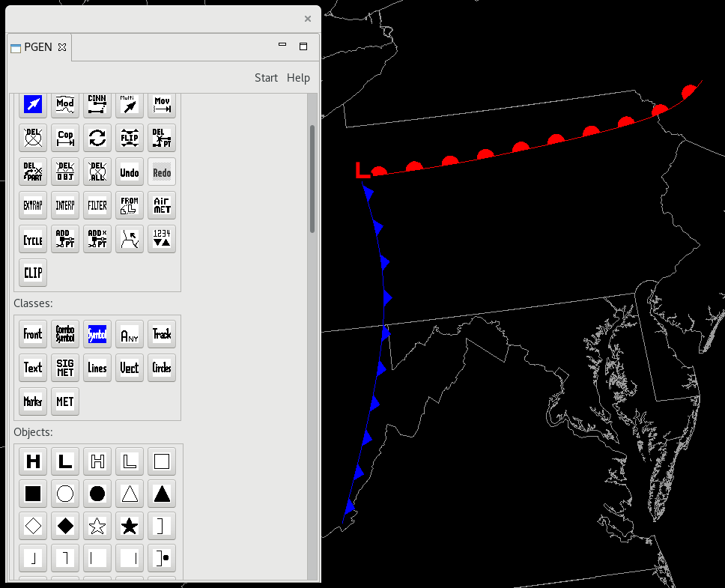Open the FILTER tool
This screenshot has height=588, width=725.
tap(97, 205)
